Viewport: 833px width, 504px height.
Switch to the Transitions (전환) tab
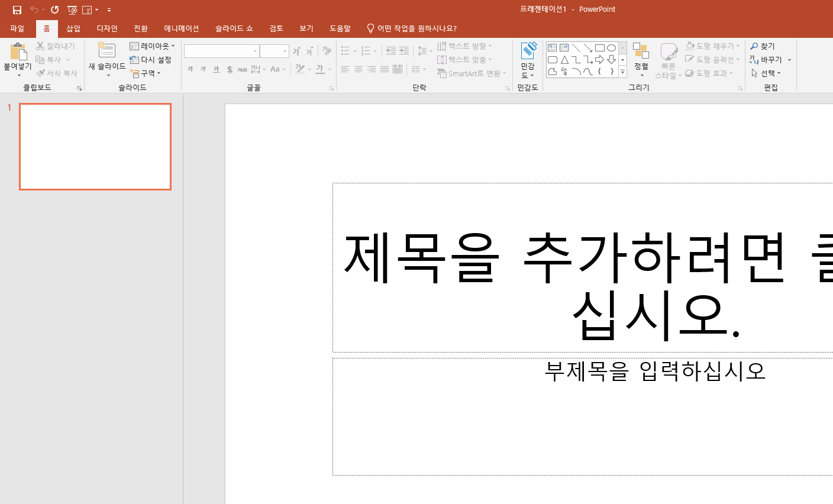(141, 28)
